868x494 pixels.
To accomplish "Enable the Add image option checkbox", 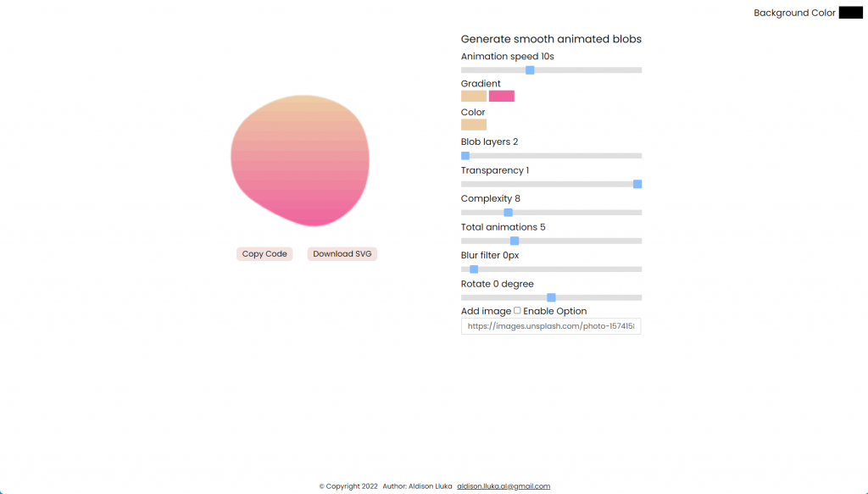I will click(517, 310).
